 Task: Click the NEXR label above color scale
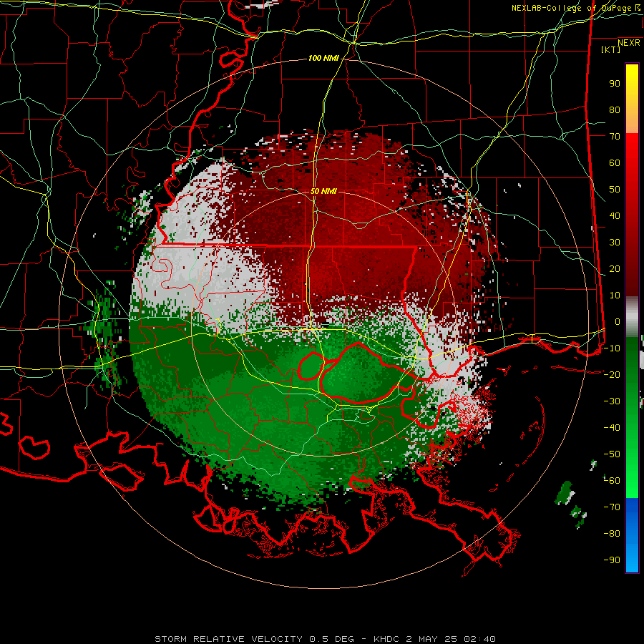click(x=629, y=43)
